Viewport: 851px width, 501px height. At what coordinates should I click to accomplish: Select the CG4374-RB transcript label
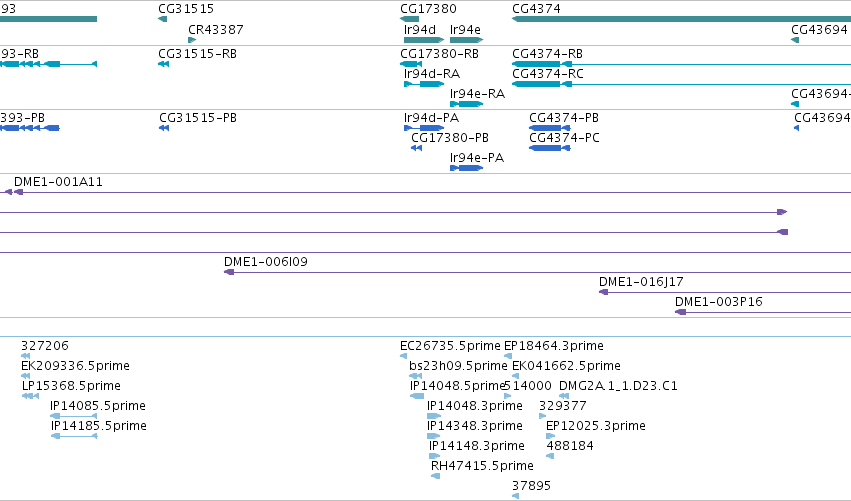tap(547, 54)
